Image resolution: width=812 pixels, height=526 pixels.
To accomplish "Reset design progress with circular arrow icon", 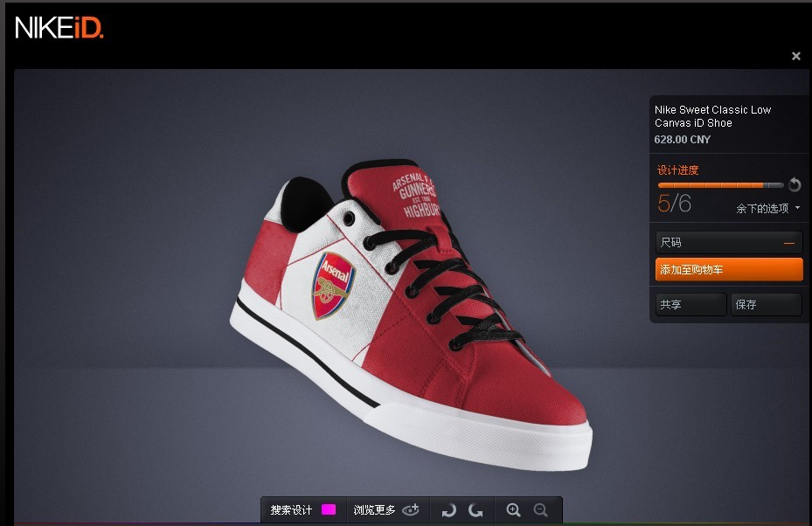I will click(795, 184).
